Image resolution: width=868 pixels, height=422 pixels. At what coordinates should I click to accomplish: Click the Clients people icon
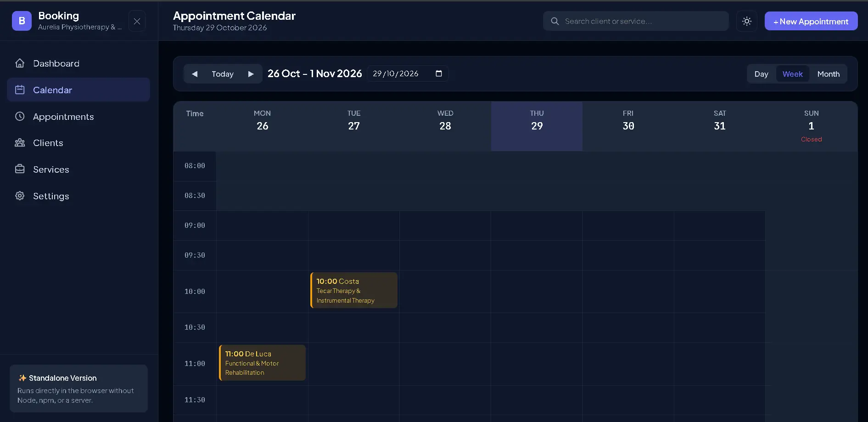click(20, 143)
